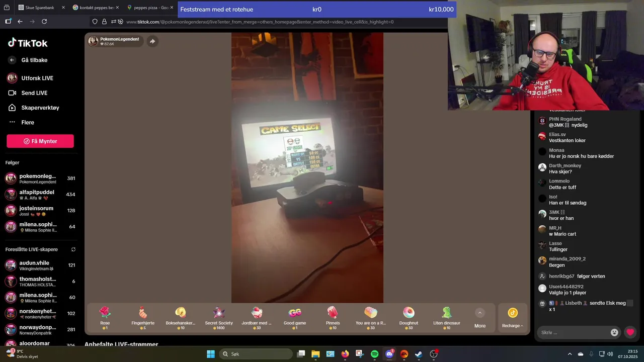Open Utforsk LIVE
Image resolution: width=644 pixels, height=362 pixels.
[37, 78]
